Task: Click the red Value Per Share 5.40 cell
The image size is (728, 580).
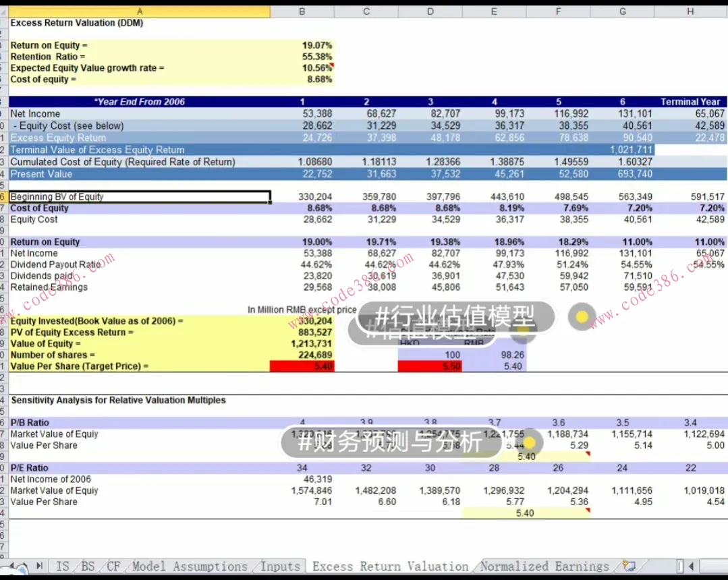Action: click(302, 366)
